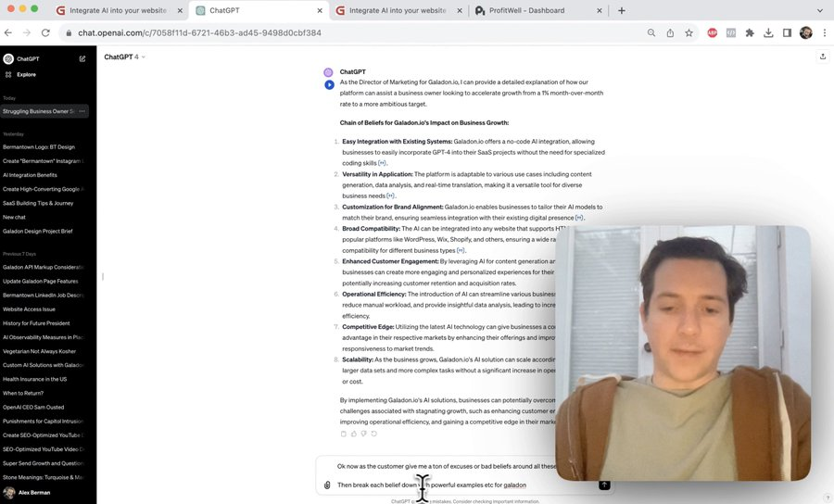Screen dimensions: 834x504
Task: Open the Extensions puzzle icon
Action: [x=750, y=33]
